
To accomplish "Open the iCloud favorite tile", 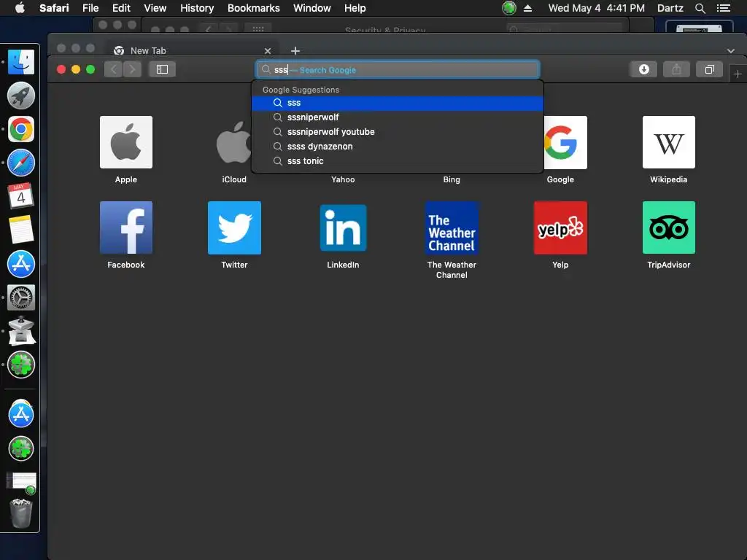I will point(233,142).
